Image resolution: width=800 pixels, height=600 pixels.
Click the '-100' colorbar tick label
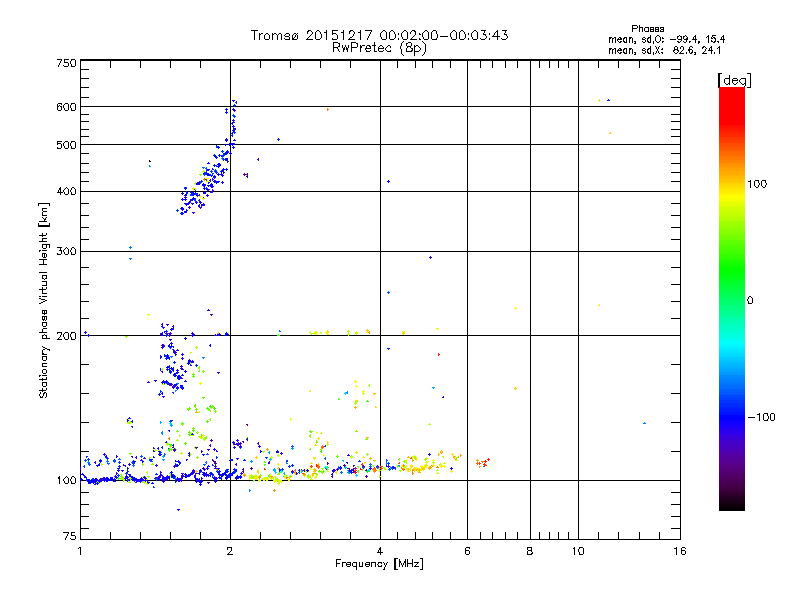[x=761, y=417]
